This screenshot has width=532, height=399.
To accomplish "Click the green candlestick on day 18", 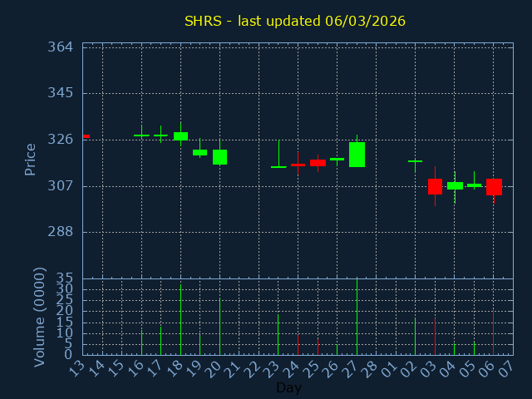I will point(180,136).
